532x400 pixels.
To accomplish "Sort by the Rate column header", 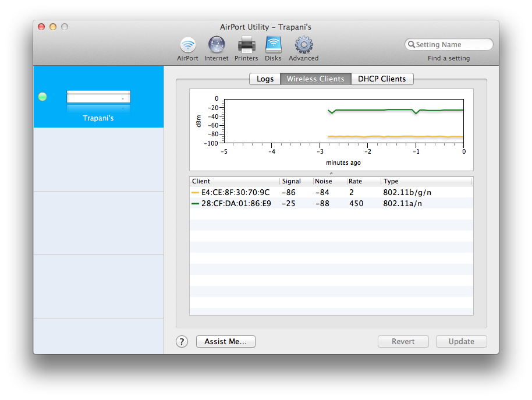I will tap(364, 181).
